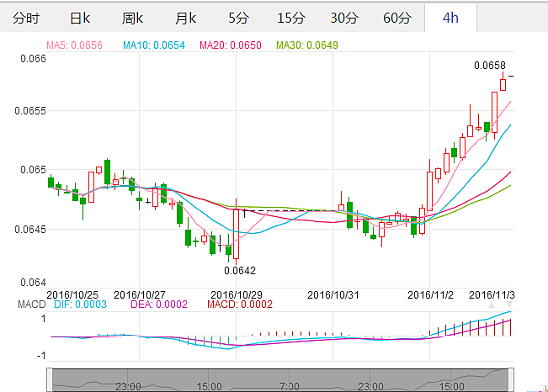Viewport: 548px width, 392px height.
Task: Select the 15分 interval tab
Action: pyautogui.click(x=290, y=17)
